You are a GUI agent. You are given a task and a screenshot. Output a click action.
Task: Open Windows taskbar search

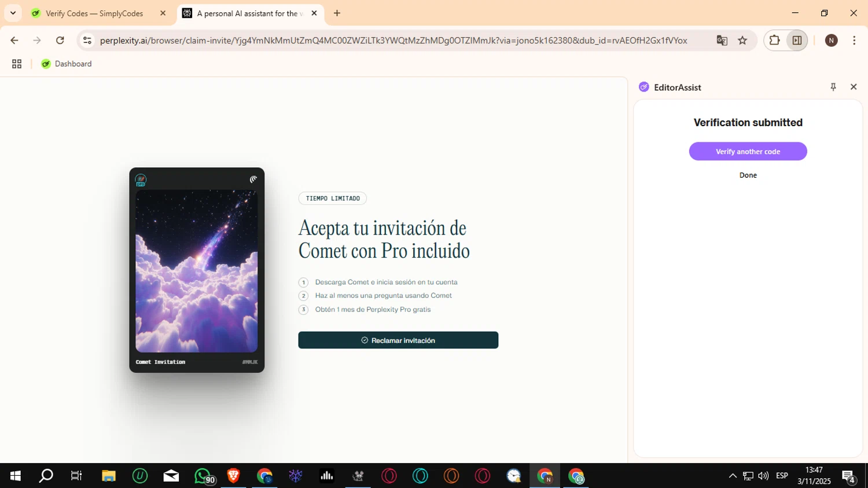point(46,476)
